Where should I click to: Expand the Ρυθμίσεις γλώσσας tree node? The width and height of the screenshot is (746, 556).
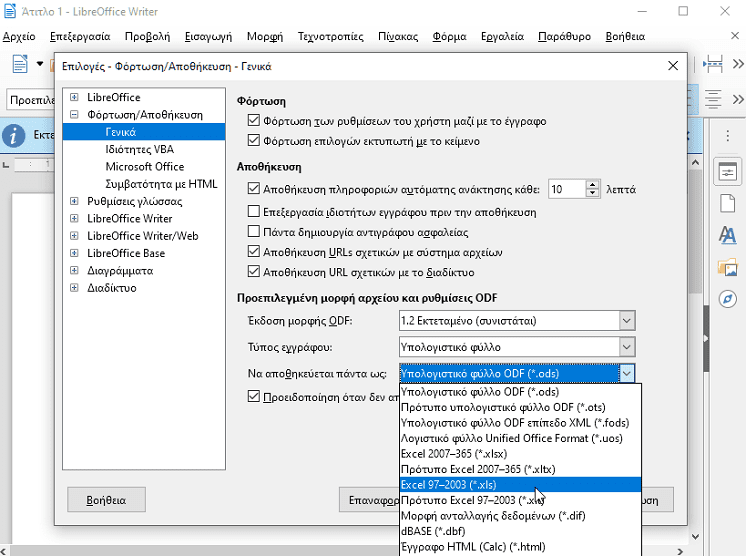tap(74, 201)
